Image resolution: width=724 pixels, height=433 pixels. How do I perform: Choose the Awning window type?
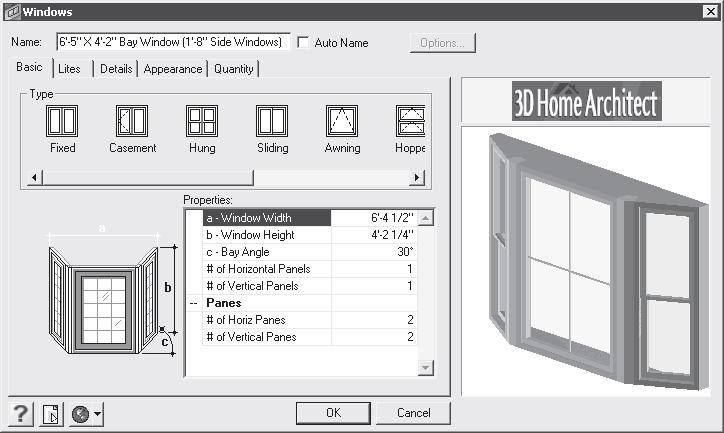tap(341, 121)
